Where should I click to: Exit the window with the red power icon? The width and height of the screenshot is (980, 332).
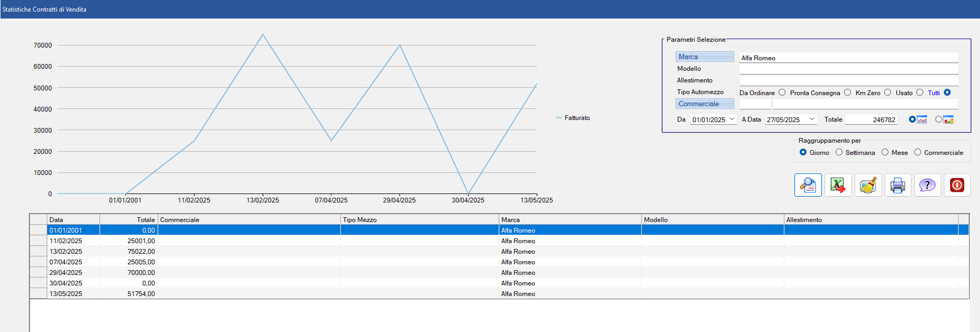(x=957, y=185)
